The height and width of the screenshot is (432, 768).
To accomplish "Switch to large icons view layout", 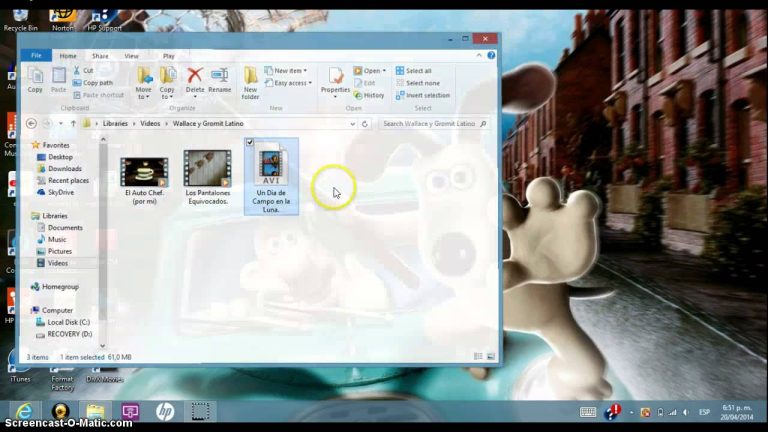I will (x=491, y=357).
